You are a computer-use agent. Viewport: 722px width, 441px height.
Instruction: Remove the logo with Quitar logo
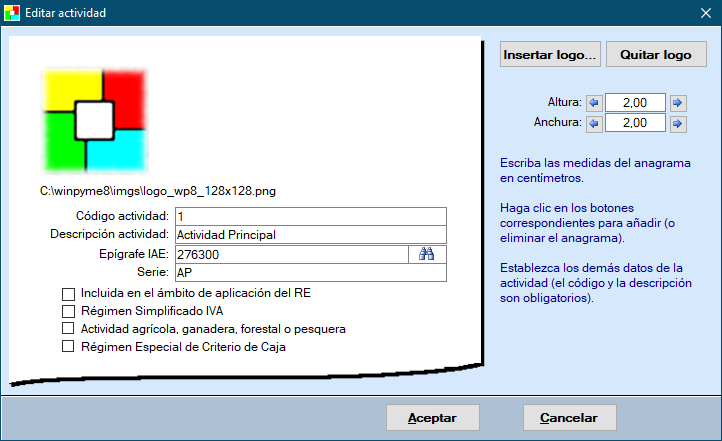coord(656,55)
